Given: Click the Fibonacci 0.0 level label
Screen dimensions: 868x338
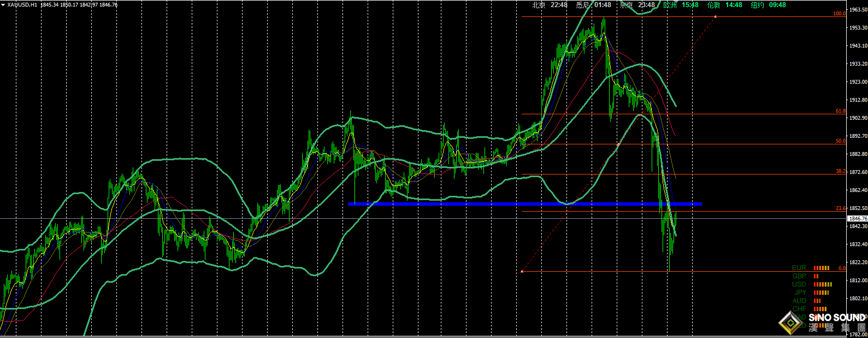Looking at the screenshot, I should pyautogui.click(x=842, y=269).
